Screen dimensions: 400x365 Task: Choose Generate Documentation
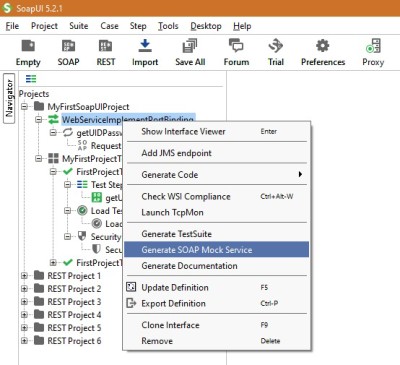pos(217,266)
